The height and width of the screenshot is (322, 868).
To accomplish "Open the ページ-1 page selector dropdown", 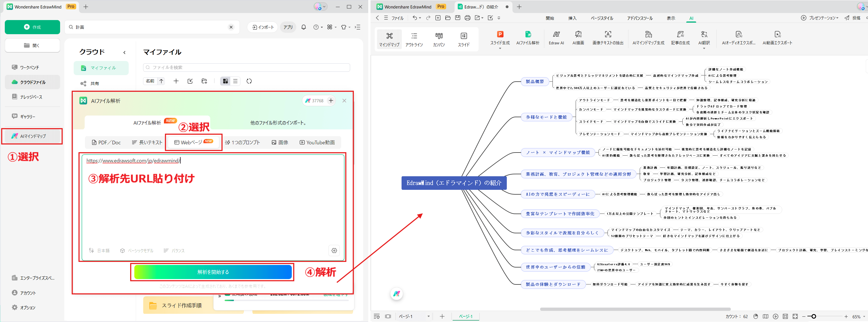I will click(x=428, y=316).
